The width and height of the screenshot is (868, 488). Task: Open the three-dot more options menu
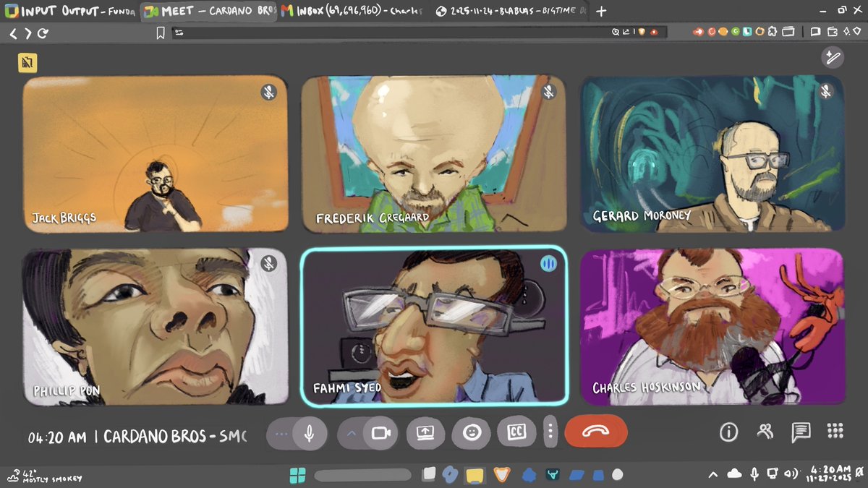[551, 432]
